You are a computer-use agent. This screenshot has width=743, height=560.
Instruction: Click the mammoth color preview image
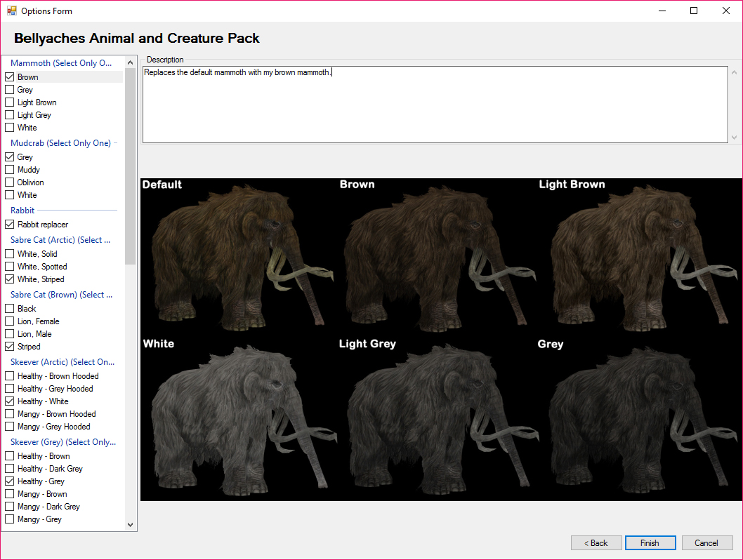coord(441,340)
